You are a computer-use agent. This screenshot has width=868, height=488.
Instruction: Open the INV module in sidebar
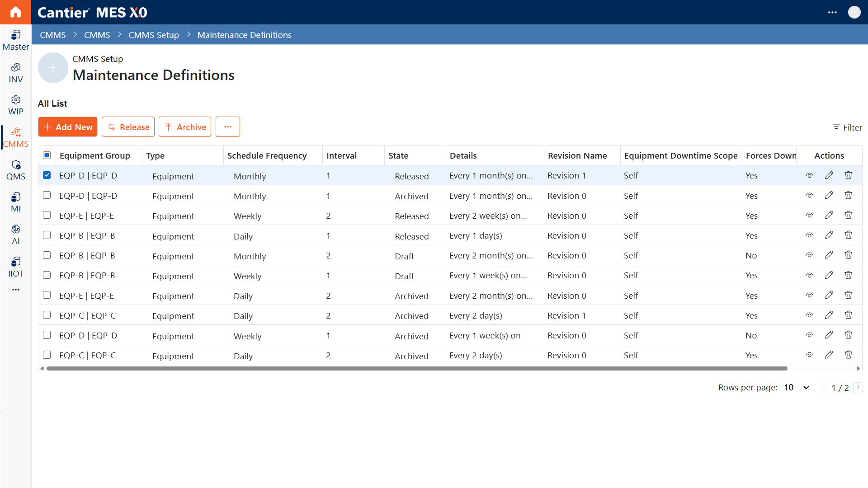15,73
